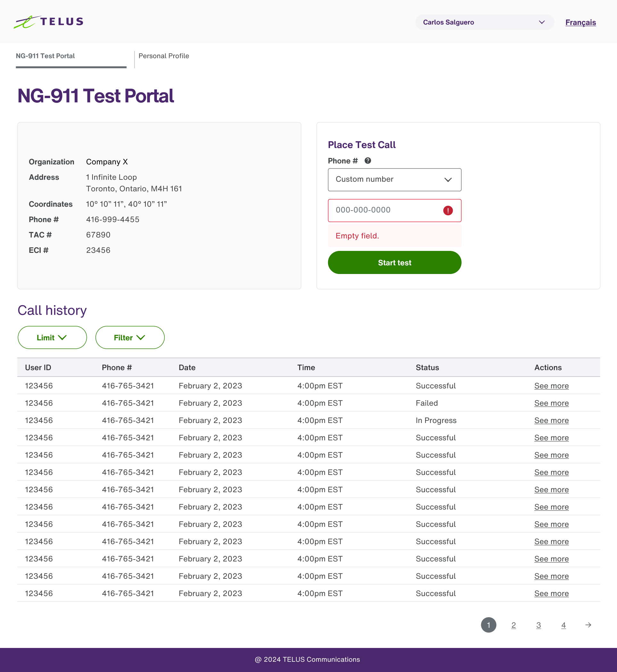Go to page 3 of call history
This screenshot has width=617, height=672.
tap(539, 625)
